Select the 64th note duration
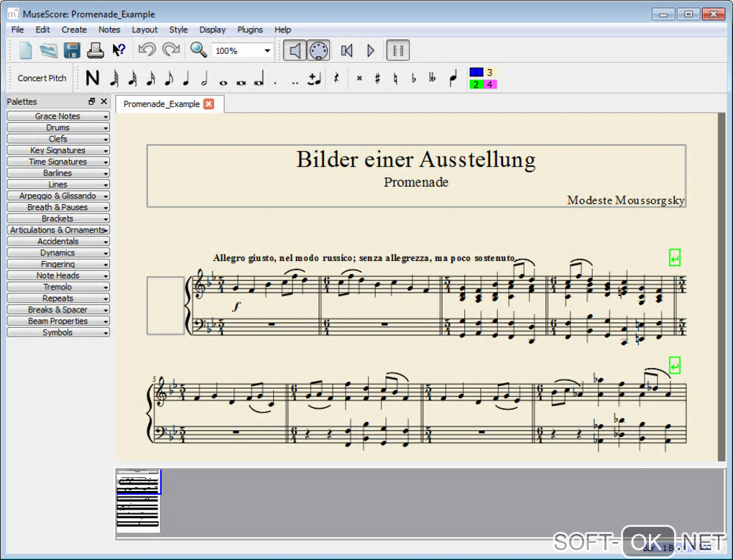This screenshot has width=733, height=560. 114,78
